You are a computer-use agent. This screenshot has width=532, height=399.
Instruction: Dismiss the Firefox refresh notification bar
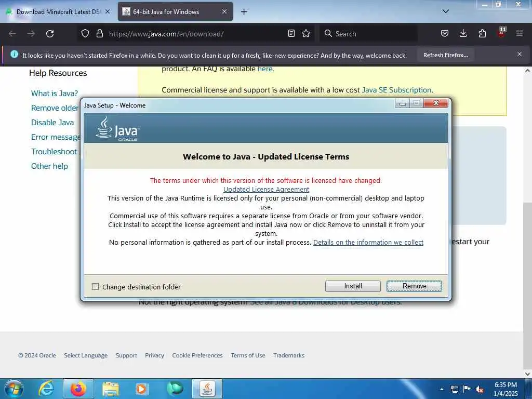(520, 54)
